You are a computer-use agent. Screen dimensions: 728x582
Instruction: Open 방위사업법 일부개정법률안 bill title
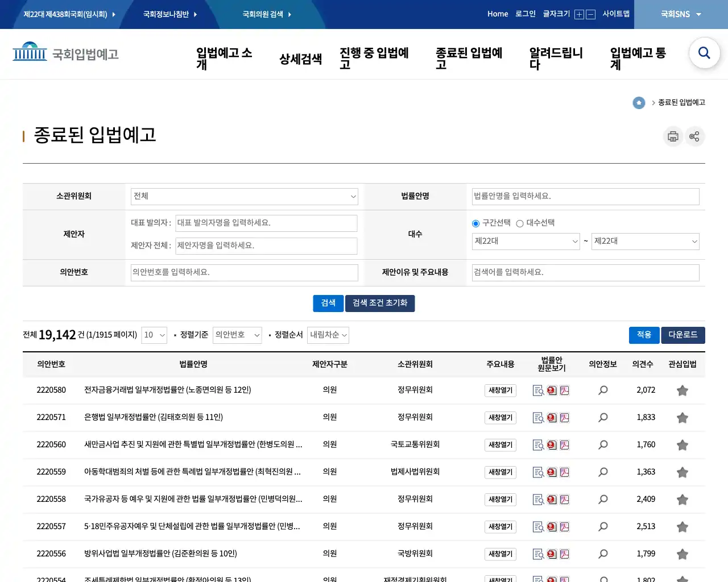161,554
